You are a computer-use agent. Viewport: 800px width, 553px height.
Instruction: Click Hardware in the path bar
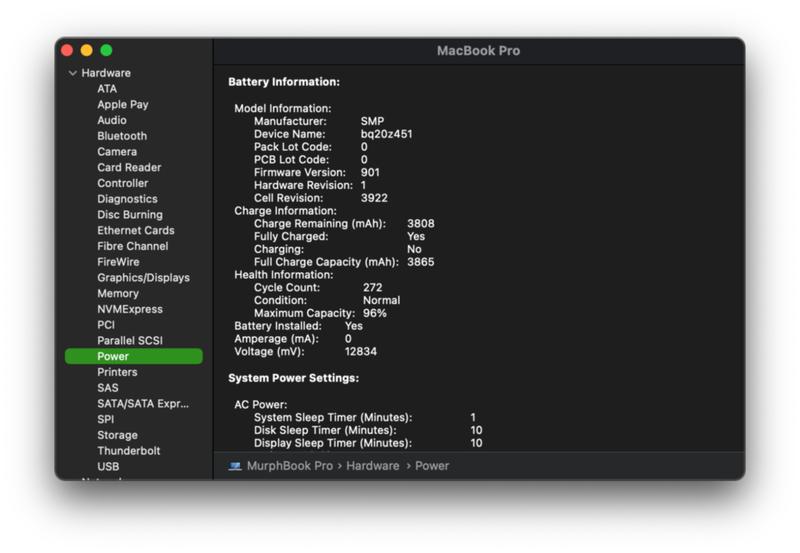click(372, 466)
